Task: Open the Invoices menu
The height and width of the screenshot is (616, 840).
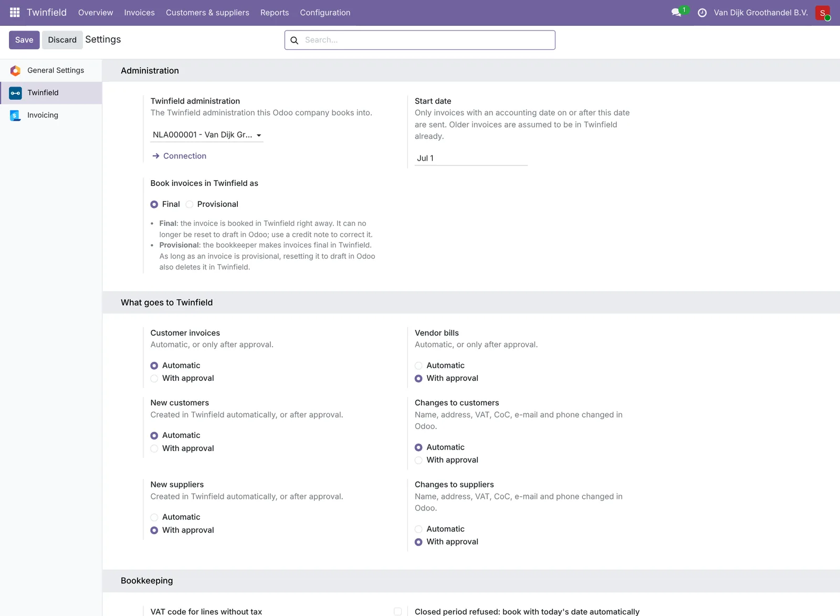Action: point(139,13)
